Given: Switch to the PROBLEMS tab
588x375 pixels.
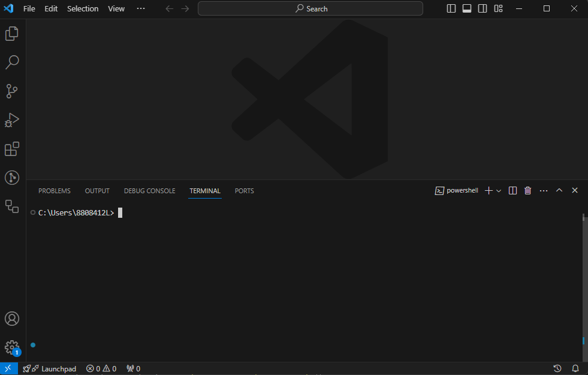Looking at the screenshot, I should pyautogui.click(x=55, y=191).
